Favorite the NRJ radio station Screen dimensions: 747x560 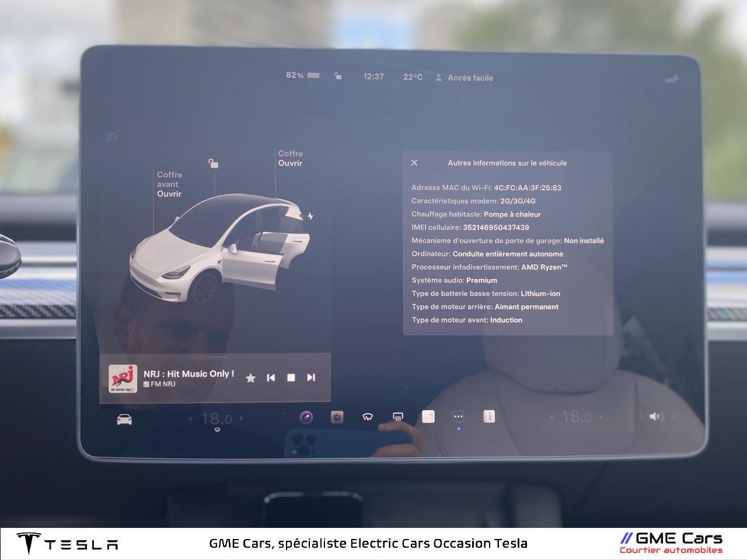tap(250, 378)
